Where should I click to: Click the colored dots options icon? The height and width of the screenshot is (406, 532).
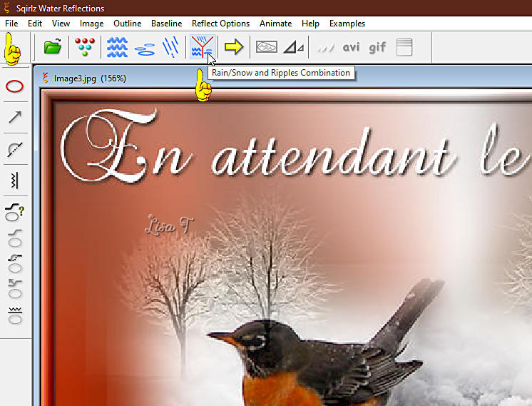(84, 46)
